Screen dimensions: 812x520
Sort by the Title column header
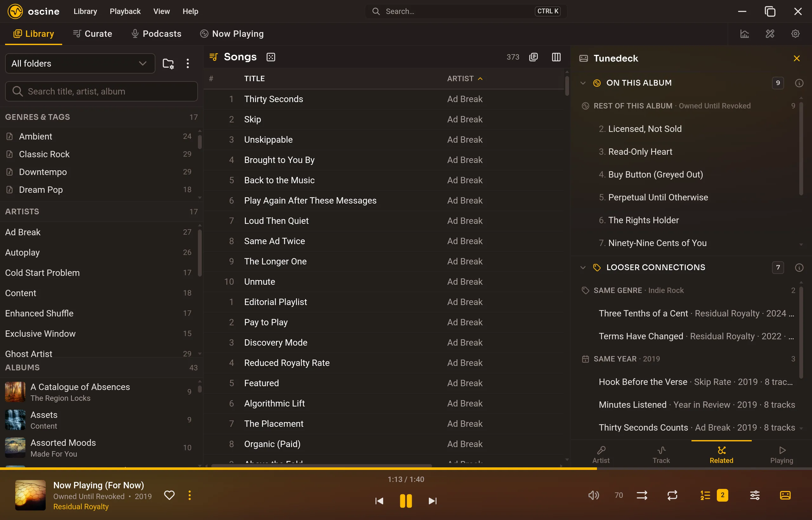[x=254, y=79]
